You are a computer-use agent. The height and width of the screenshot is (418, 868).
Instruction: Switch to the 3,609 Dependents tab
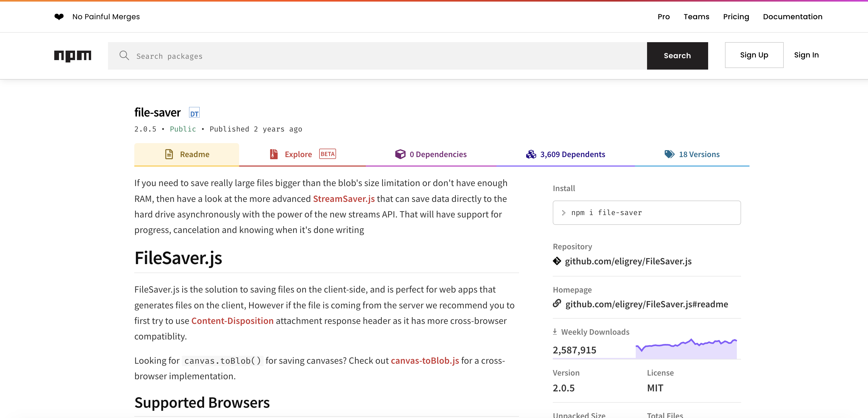coord(573,154)
